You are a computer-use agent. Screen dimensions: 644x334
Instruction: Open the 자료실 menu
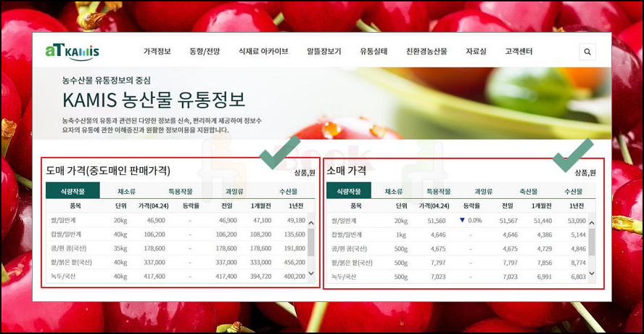tap(476, 52)
